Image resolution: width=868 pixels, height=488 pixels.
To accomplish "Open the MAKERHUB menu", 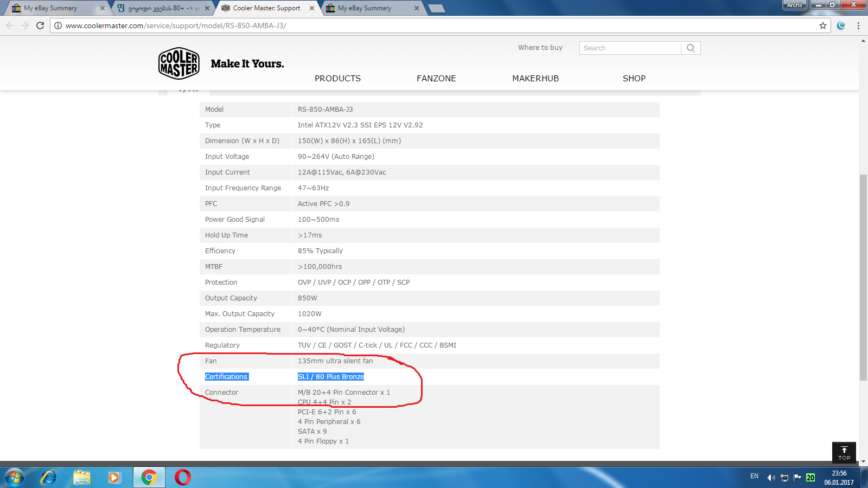I will coord(535,79).
